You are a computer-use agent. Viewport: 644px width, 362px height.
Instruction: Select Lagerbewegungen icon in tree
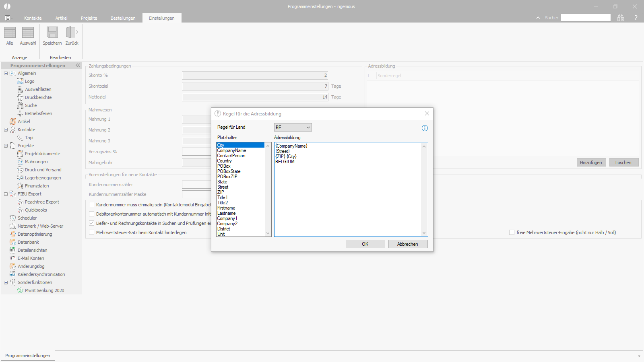(20, 178)
